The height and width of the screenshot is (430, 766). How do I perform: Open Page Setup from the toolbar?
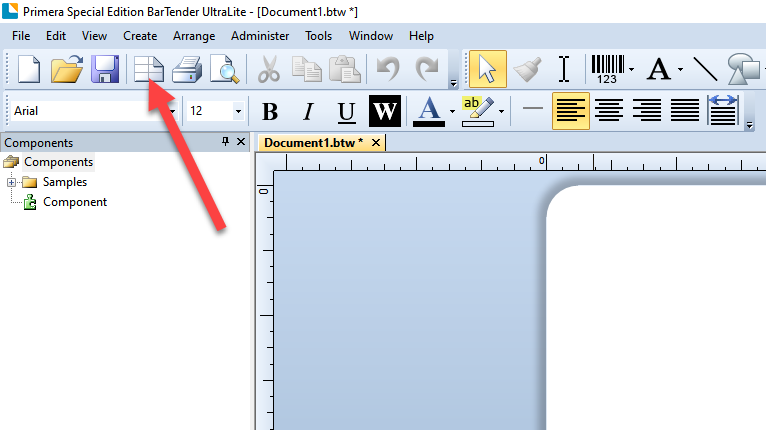(x=149, y=69)
